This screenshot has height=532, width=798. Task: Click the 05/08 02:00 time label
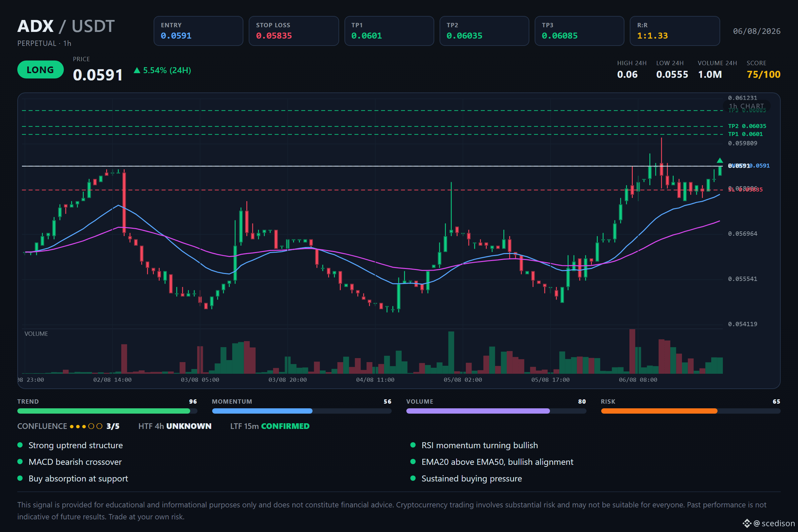click(463, 380)
